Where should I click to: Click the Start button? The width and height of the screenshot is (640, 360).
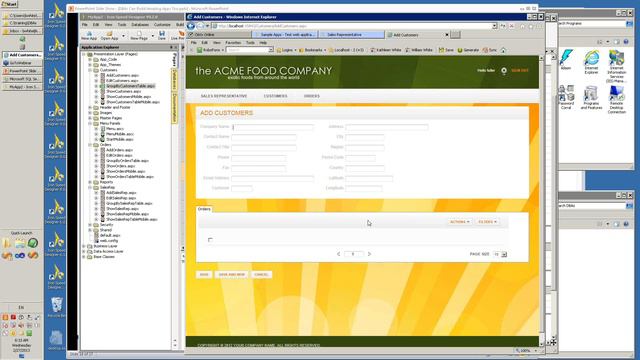click(x=9, y=4)
